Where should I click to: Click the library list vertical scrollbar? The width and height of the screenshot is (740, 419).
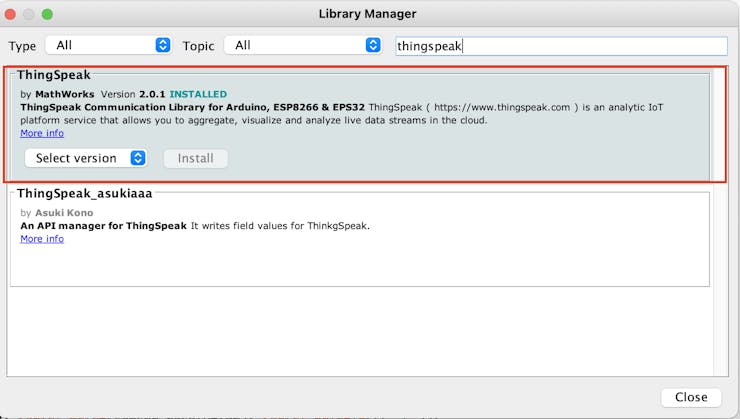721,222
